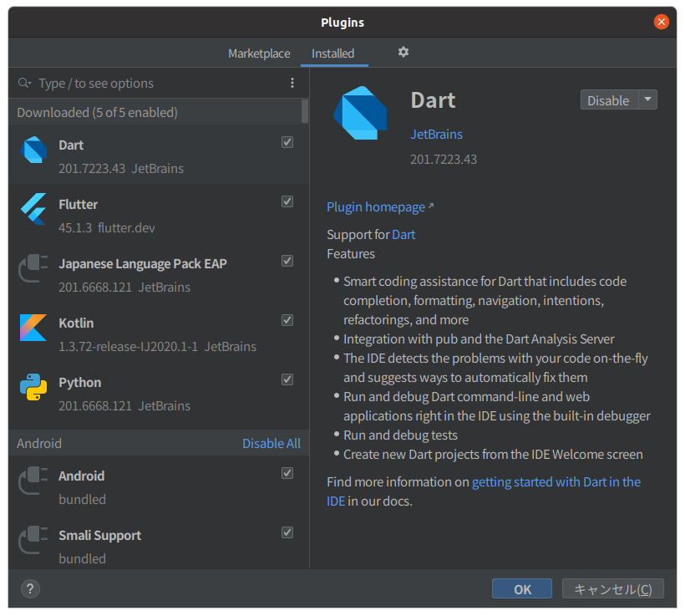
Task: Click the Japanese Language Pack plug icon
Action: [x=33, y=268]
